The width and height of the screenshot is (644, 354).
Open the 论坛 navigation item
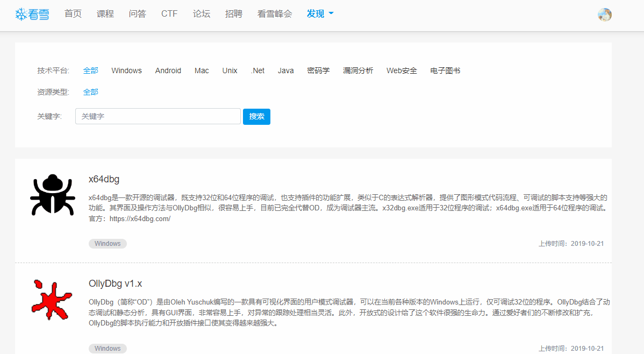coord(202,13)
